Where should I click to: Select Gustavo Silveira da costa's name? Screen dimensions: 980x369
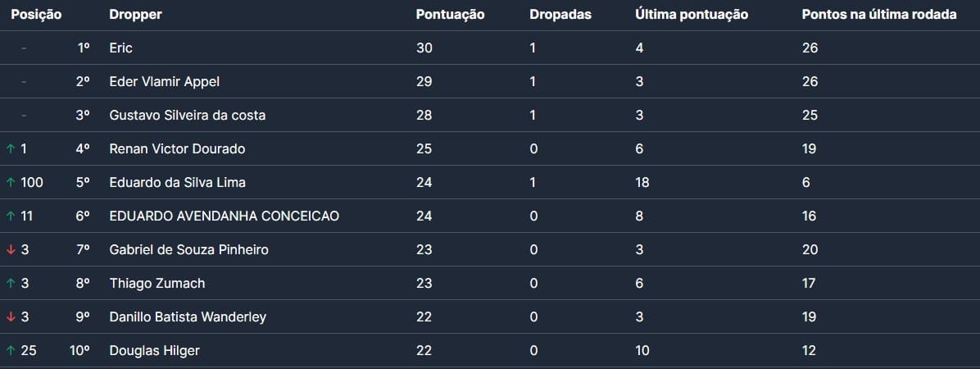pyautogui.click(x=187, y=116)
